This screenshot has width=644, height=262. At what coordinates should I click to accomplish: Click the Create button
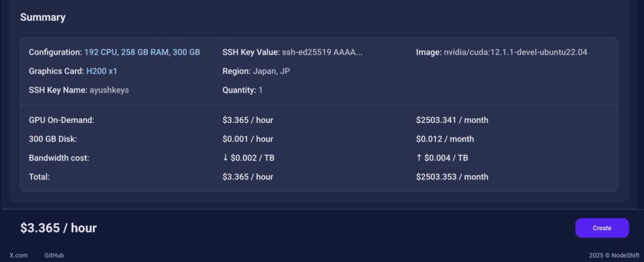601,228
